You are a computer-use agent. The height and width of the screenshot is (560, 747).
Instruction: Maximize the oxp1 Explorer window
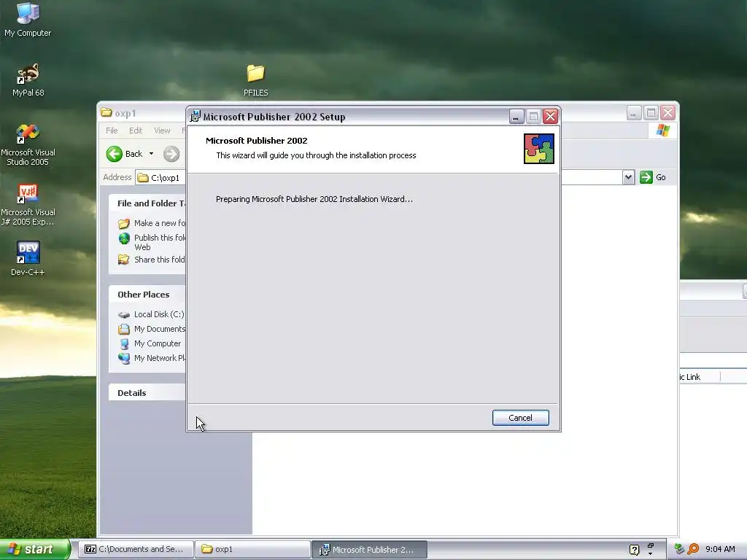651,113
